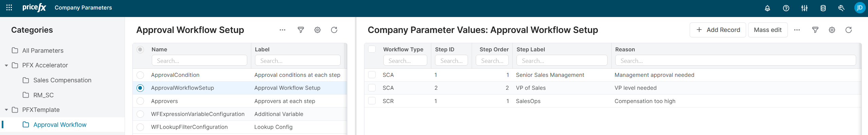Collapse the PFX Accelerator tree node
Viewport: 868px width, 135px height.
6,65
